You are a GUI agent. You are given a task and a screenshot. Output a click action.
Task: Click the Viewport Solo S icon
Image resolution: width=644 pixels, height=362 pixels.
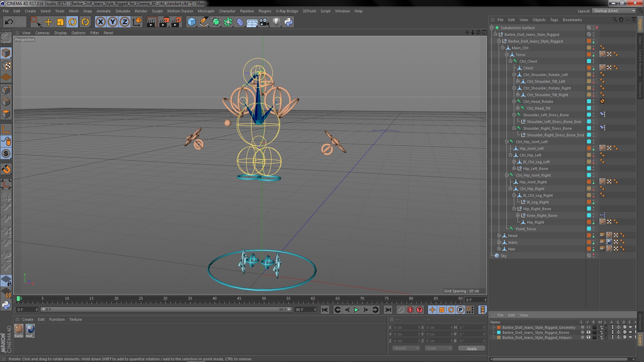click(x=6, y=154)
